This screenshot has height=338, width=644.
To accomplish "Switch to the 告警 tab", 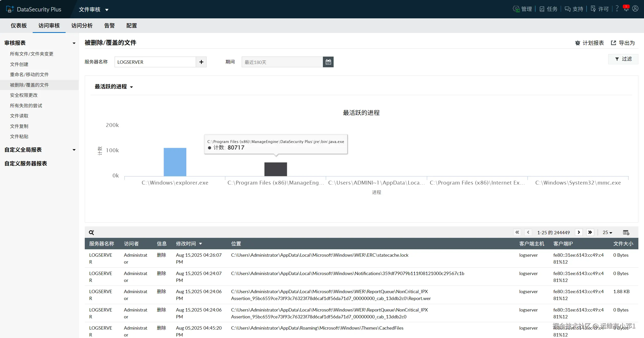I will coord(109,26).
